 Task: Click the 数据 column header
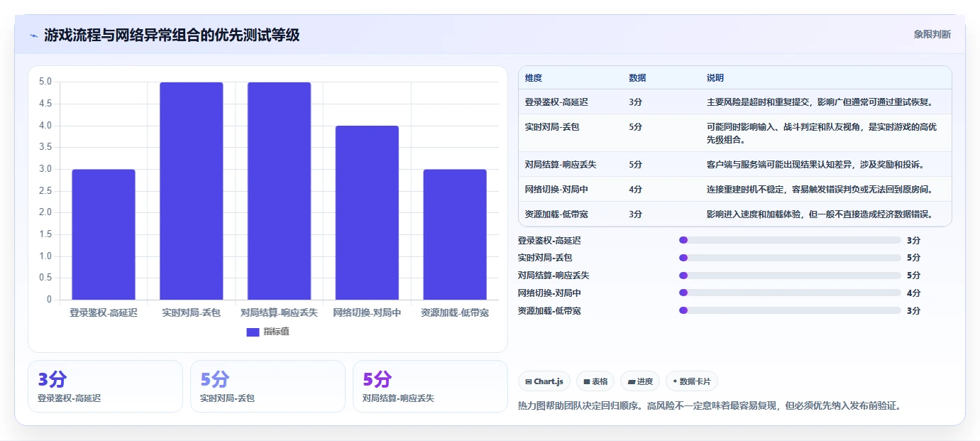coord(637,78)
